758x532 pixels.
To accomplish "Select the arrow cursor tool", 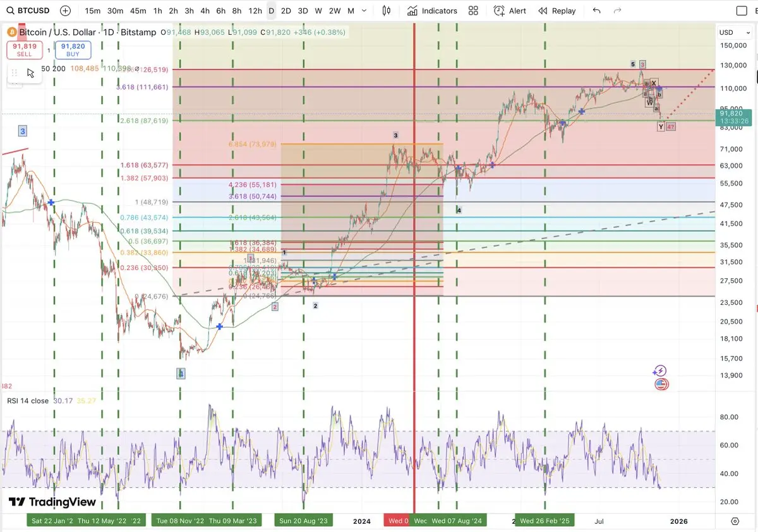I will pos(30,73).
